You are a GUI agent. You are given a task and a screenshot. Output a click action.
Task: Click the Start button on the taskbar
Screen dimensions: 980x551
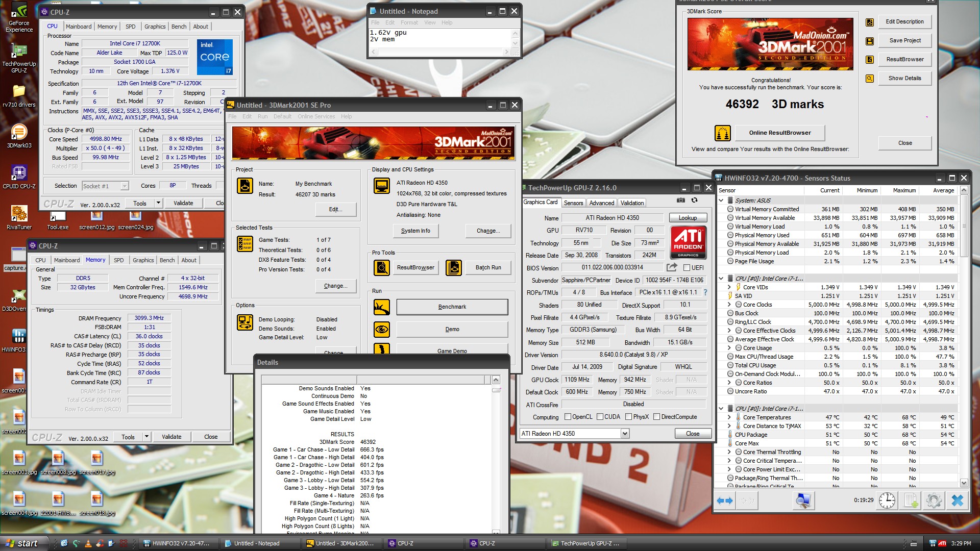(x=23, y=543)
